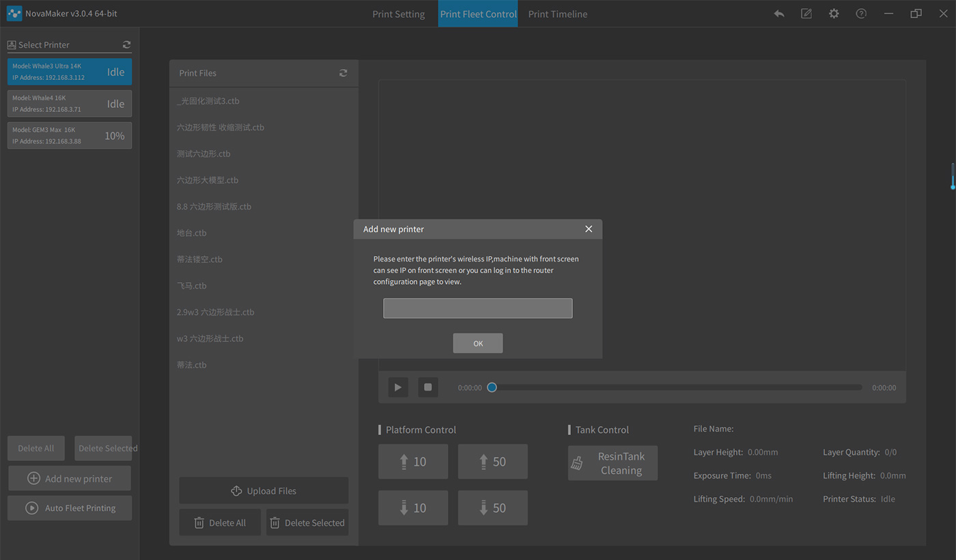Click the printer IP address input field

pos(478,308)
